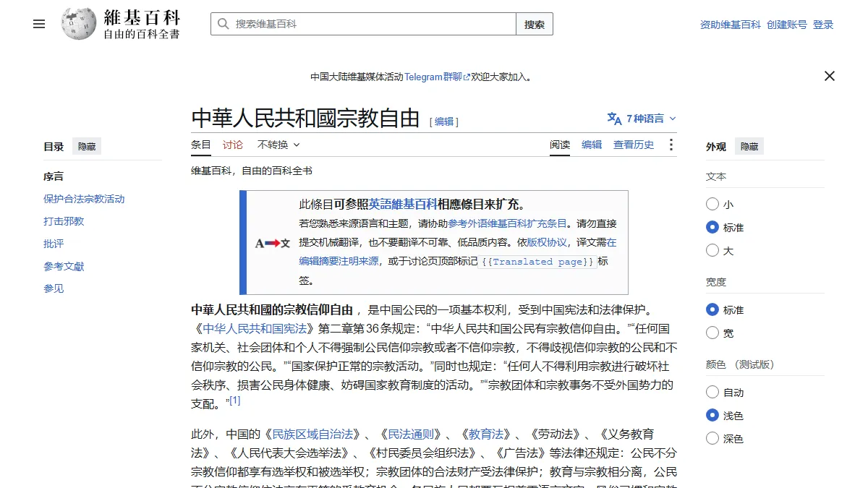Choose 浅色 color mode
Viewport: 868px width, 488px height.
tap(712, 416)
